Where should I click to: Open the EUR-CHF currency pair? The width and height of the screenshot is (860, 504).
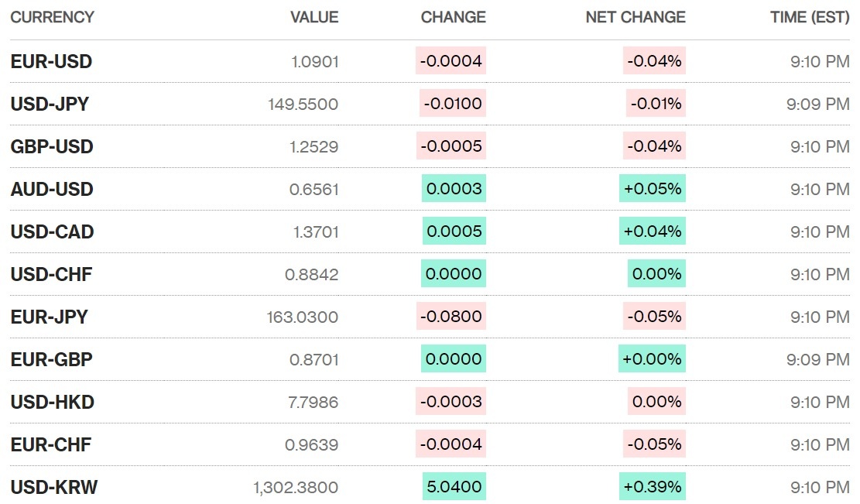(x=51, y=445)
